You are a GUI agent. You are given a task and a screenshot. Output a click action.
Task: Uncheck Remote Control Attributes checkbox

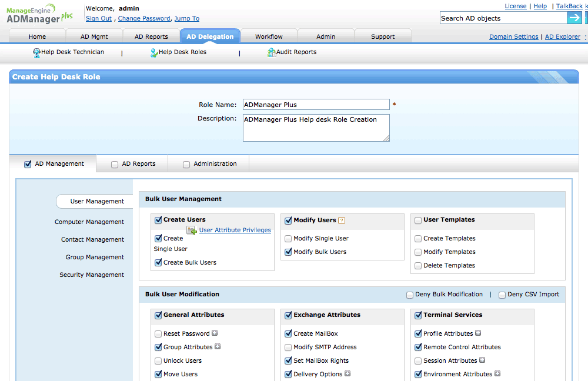click(418, 347)
